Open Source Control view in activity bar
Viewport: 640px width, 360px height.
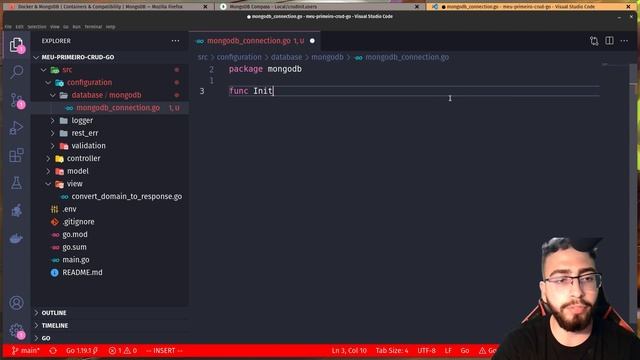point(16,100)
